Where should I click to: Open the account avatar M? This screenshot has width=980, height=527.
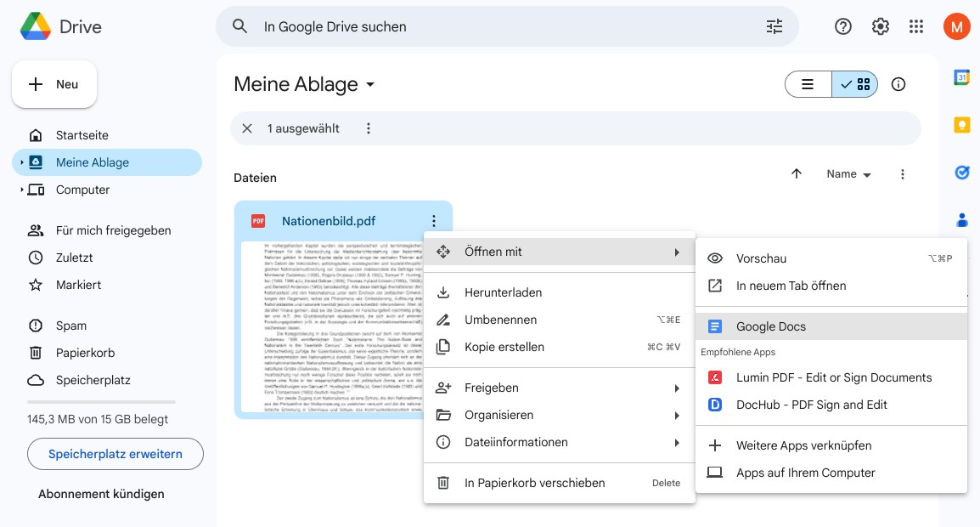956,26
